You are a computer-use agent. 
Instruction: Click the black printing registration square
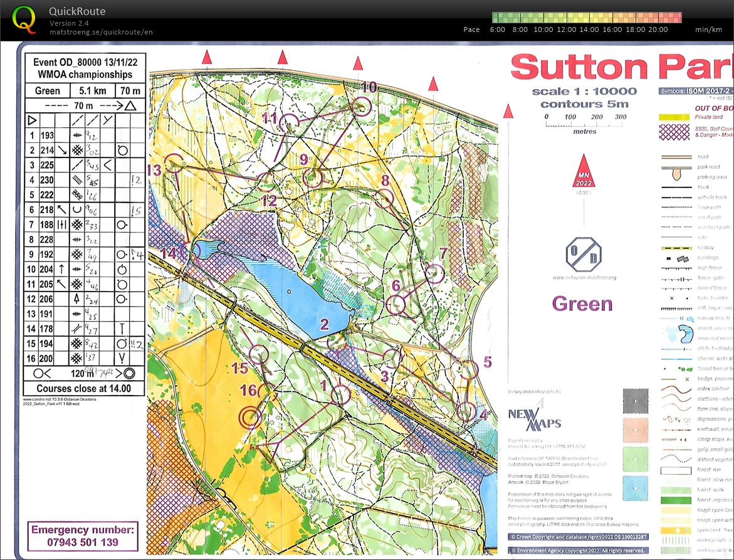[x=636, y=401]
